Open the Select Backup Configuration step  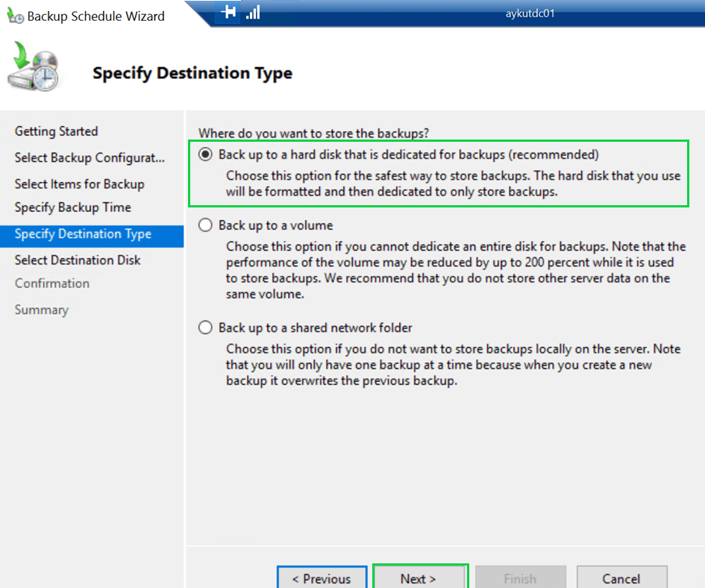(90, 157)
